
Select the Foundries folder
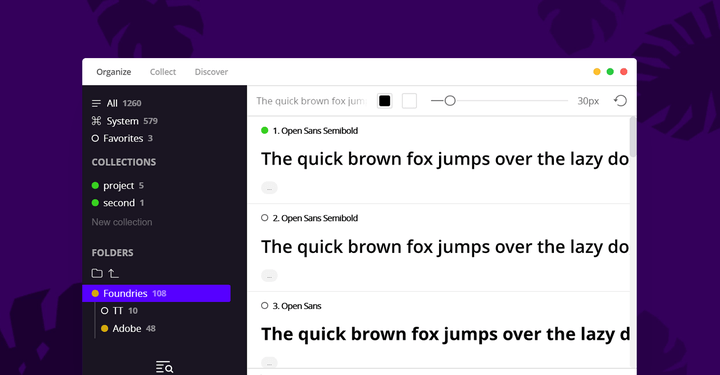point(156,293)
